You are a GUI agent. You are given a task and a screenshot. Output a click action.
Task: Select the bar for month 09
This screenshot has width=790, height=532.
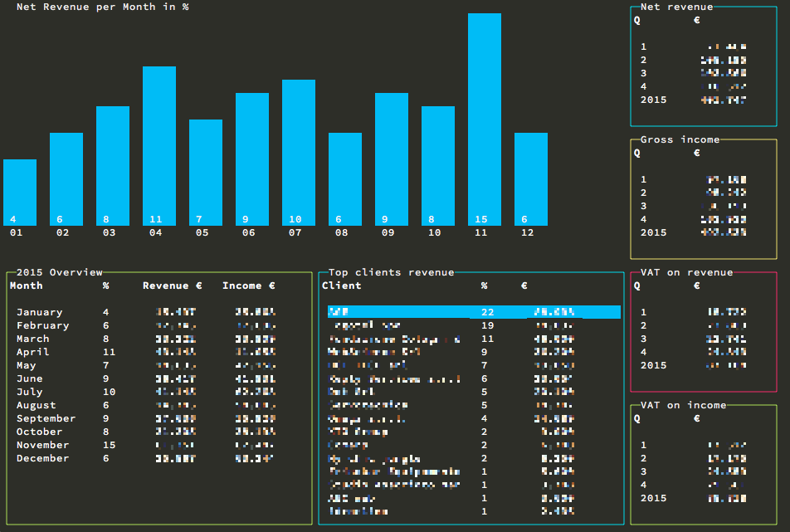point(392,159)
